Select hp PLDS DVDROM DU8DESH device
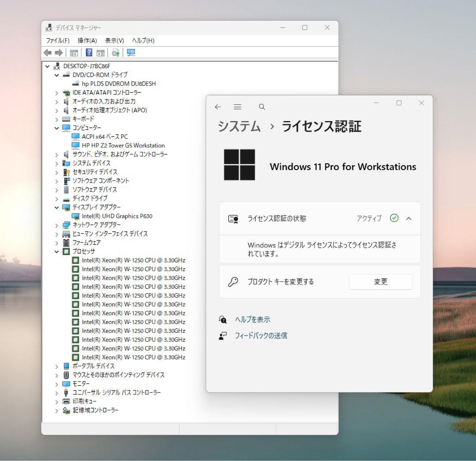 [119, 84]
